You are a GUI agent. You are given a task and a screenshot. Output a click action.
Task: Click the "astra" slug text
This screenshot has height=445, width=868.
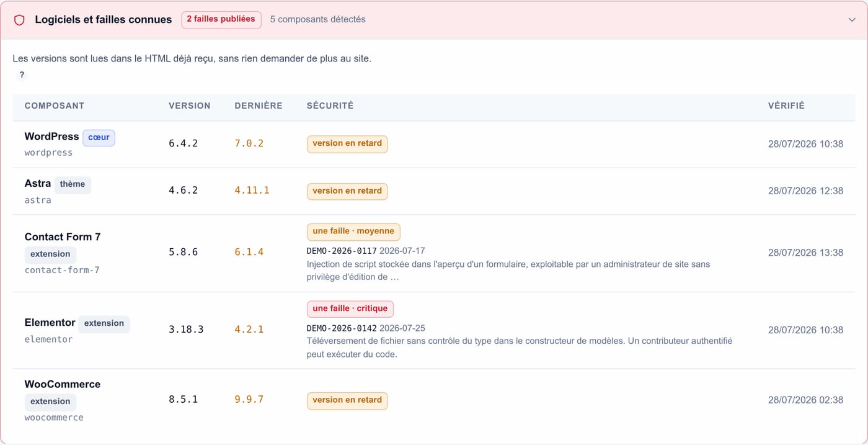pos(38,200)
